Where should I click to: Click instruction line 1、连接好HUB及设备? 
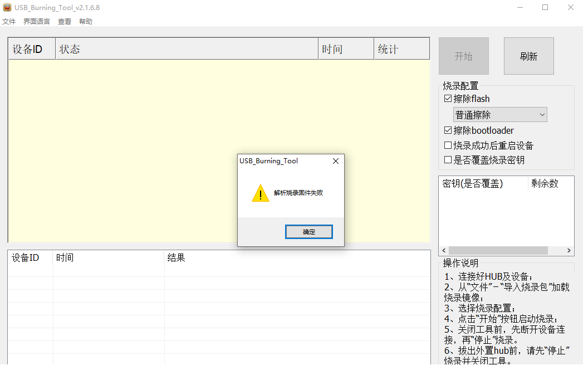tap(488, 276)
